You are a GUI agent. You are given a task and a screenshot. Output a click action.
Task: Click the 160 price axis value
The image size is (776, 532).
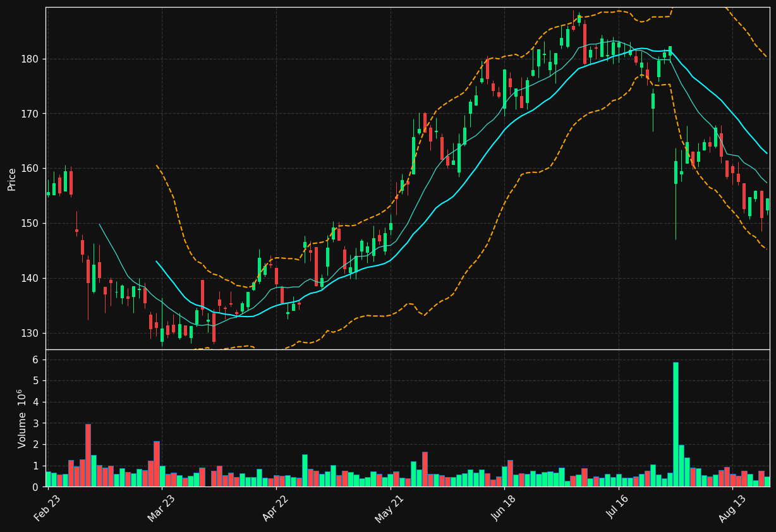(30, 169)
